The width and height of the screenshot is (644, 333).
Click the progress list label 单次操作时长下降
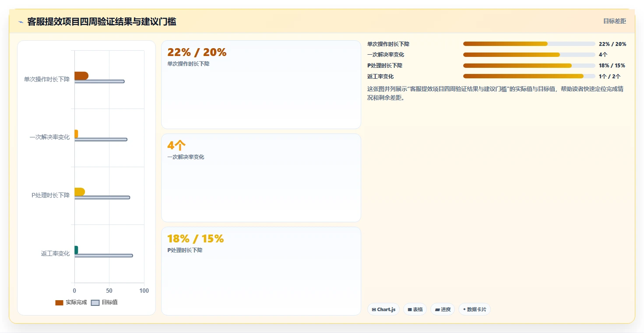(x=388, y=44)
